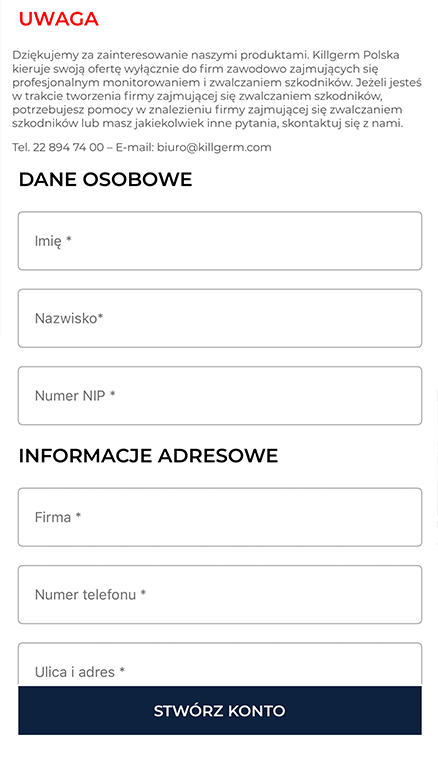Click the Nazwisko placeholder asterisk
The image size is (438, 760).
pos(100,316)
